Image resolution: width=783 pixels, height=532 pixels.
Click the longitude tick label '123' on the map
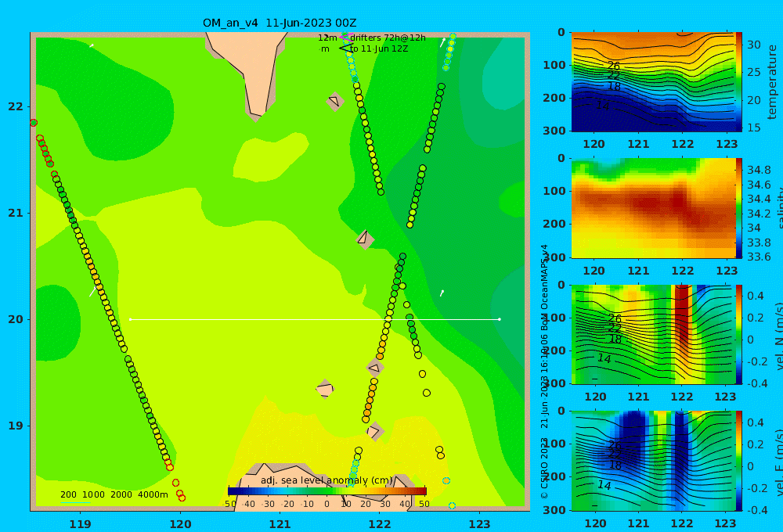click(x=479, y=524)
